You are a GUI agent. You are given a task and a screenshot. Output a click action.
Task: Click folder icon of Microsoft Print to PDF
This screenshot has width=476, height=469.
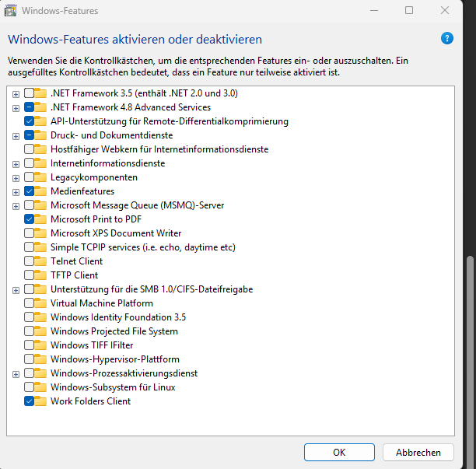40,219
